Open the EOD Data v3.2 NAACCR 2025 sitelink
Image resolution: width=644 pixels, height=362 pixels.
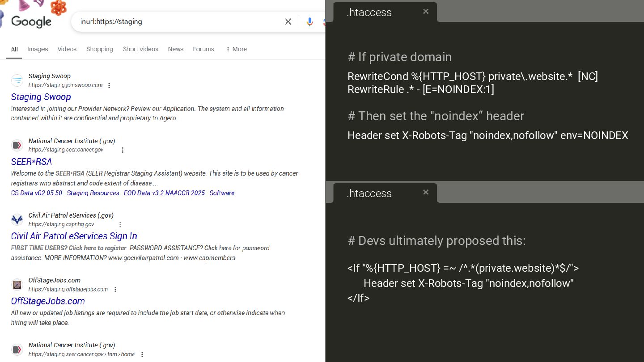coord(164,193)
